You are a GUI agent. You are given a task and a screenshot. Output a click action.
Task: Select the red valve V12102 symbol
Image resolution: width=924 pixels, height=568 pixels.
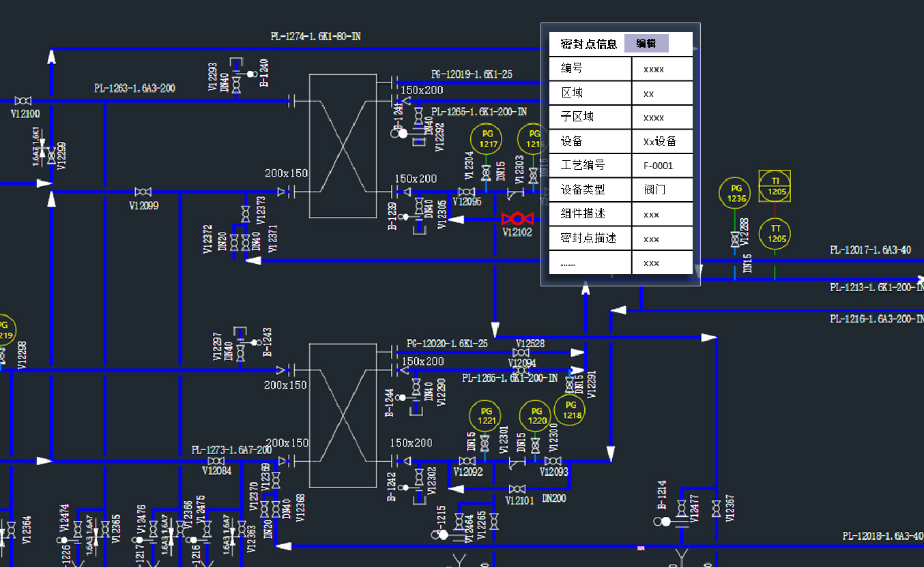[x=517, y=219]
